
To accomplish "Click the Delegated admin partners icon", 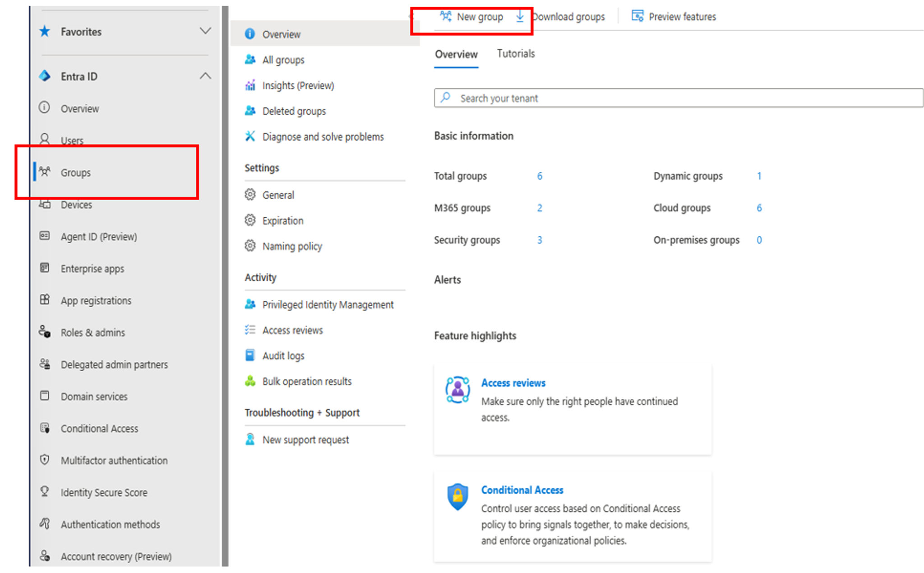I will click(x=45, y=364).
